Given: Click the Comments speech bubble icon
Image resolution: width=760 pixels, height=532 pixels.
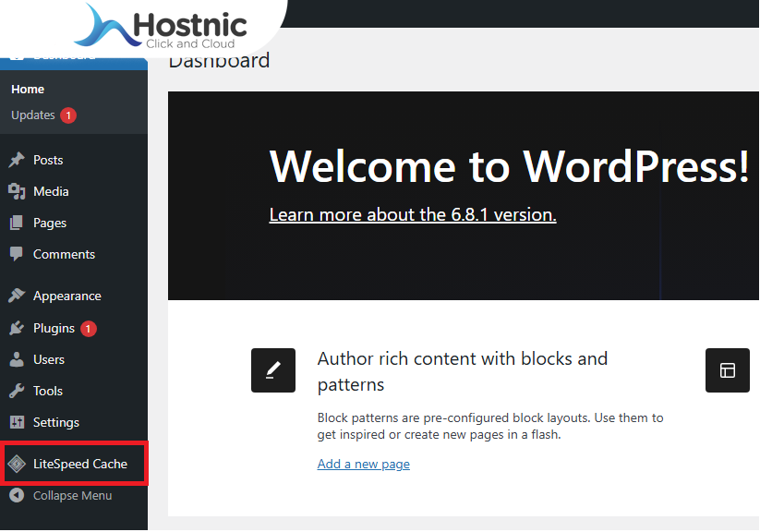Looking at the screenshot, I should pyautogui.click(x=17, y=254).
